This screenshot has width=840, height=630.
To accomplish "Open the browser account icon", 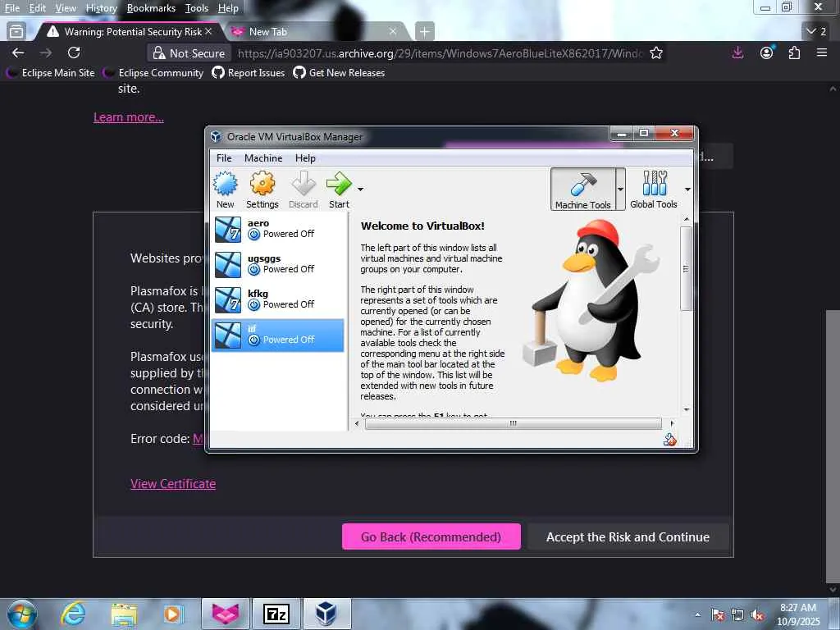I will point(767,52).
